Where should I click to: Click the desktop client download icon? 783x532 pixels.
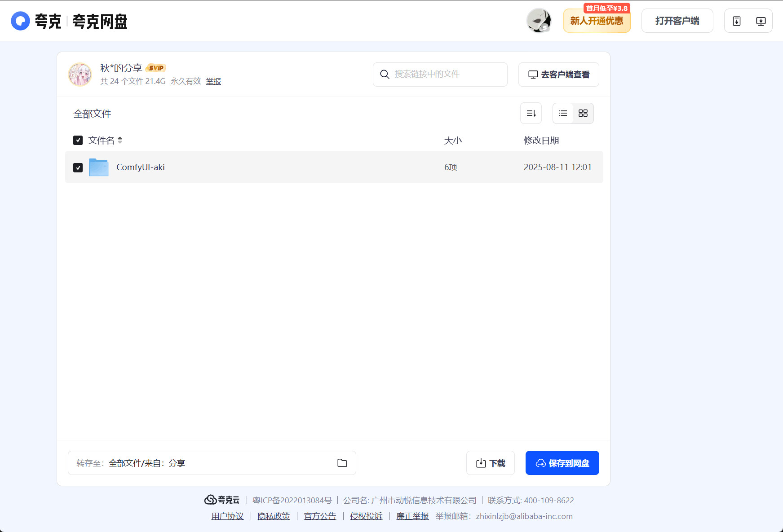(x=761, y=21)
